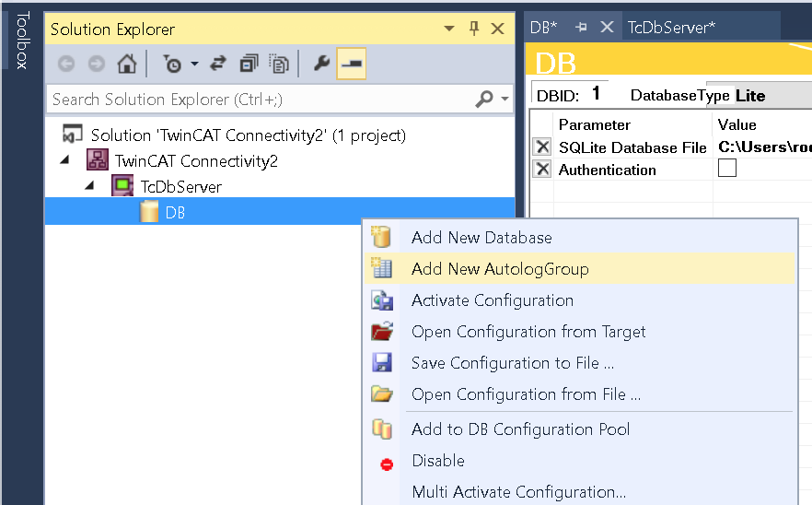This screenshot has height=505, width=812.
Task: Click the Parameter column header
Action: [595, 125]
